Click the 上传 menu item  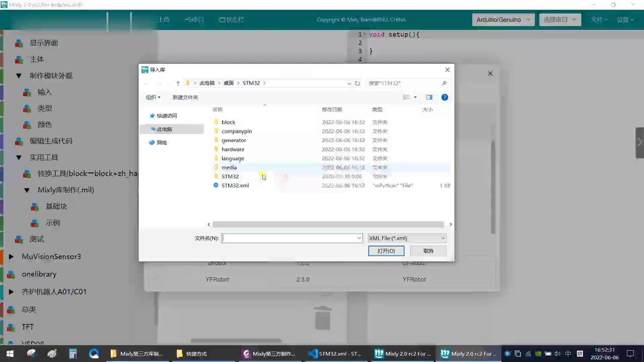[164, 19]
